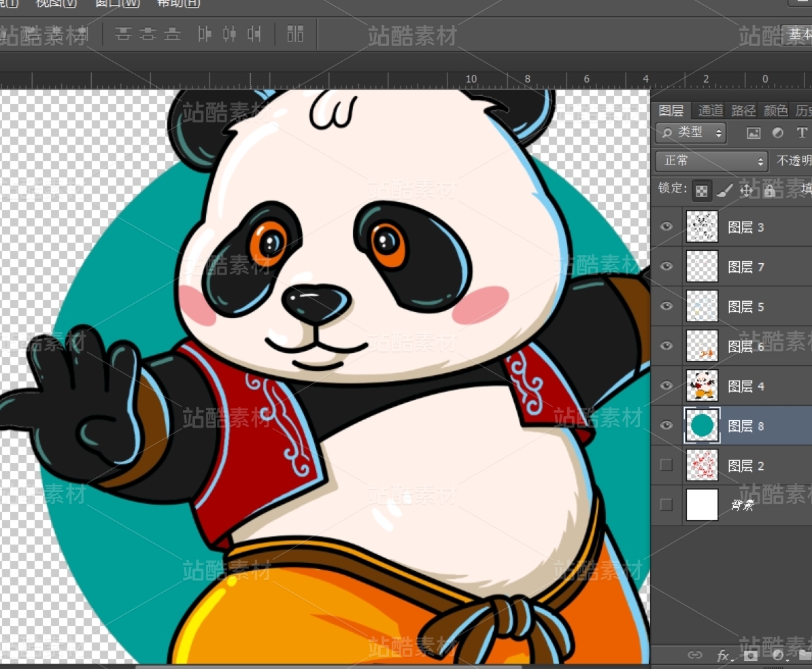Enable lock all padlock icon
Image resolution: width=812 pixels, height=669 pixels.
(769, 190)
